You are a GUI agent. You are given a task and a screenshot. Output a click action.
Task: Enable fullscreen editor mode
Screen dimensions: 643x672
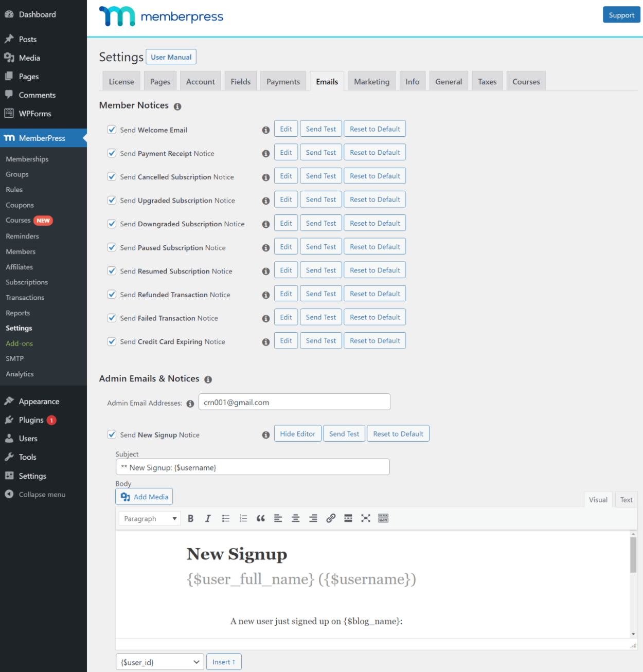coord(366,518)
